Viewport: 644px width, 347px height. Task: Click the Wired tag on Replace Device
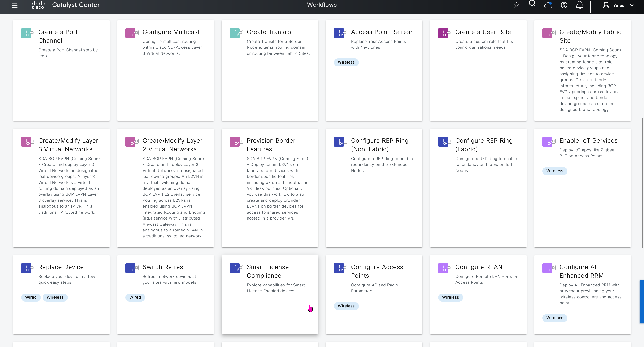[31, 297]
